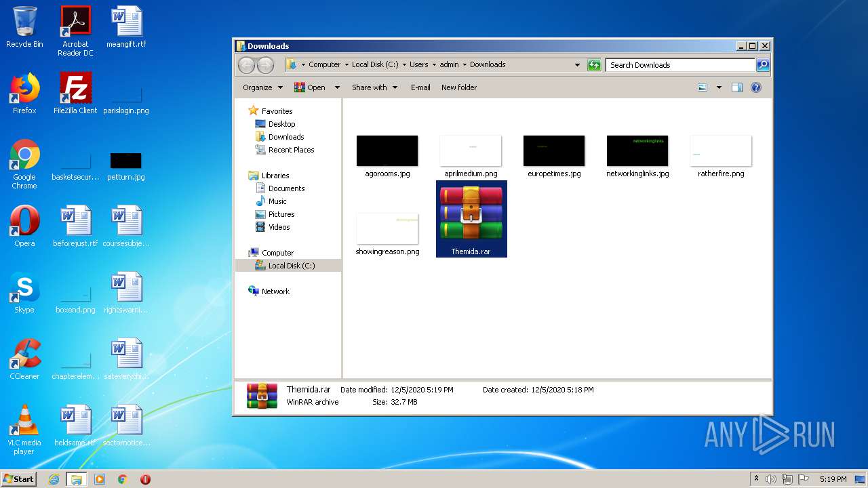Expand the address bar history dropdown

(x=577, y=65)
